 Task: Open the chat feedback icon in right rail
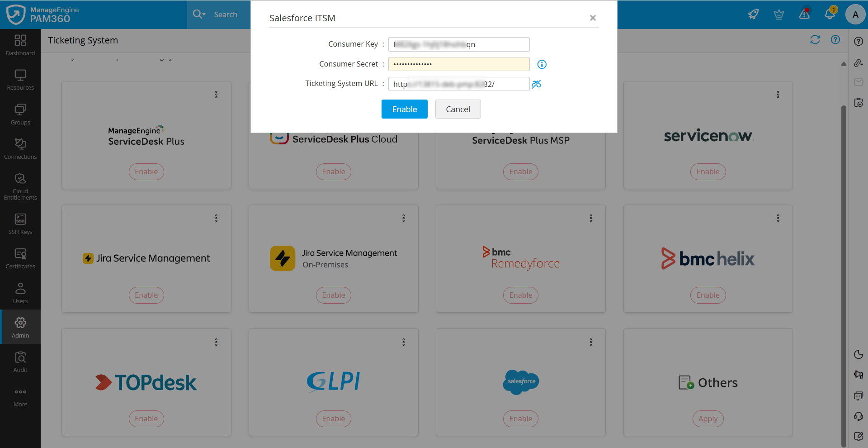(859, 396)
